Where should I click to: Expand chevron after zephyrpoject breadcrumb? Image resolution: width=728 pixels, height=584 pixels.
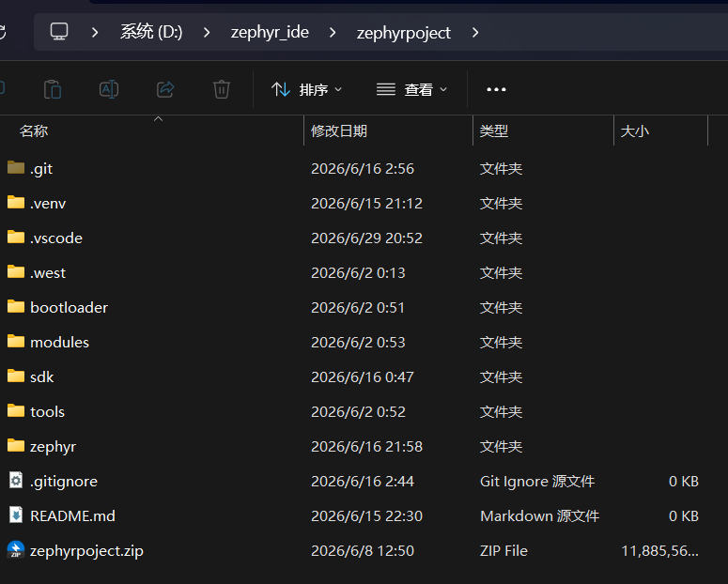[x=475, y=33]
